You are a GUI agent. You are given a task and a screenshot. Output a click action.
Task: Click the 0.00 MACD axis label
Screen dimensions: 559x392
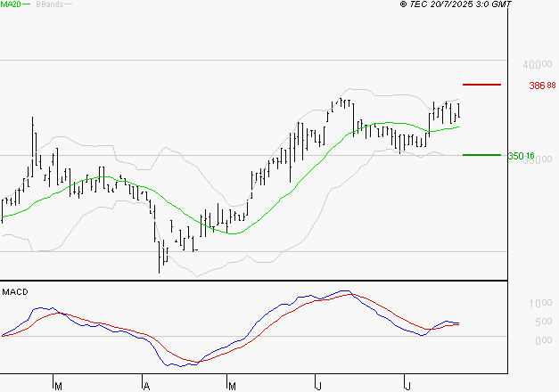click(543, 340)
